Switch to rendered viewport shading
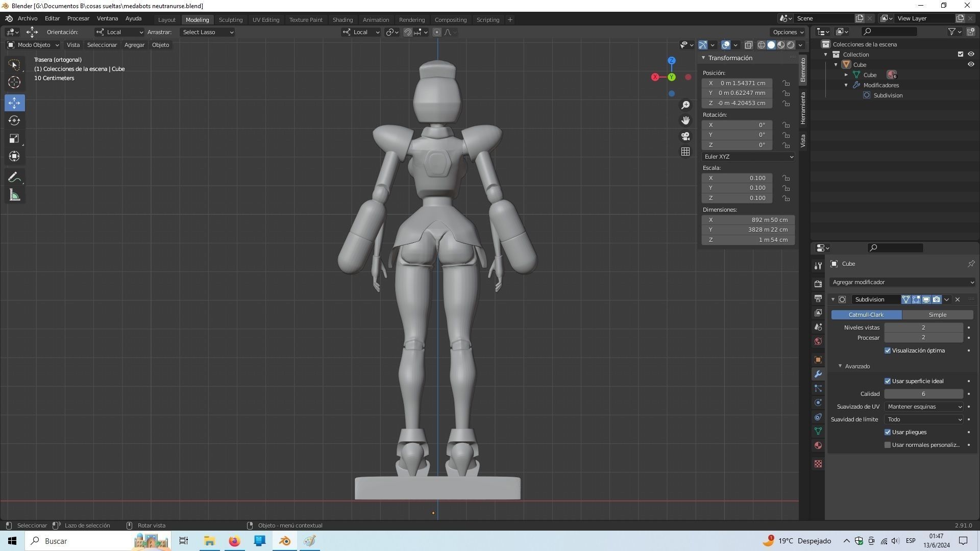980x551 pixels. (x=791, y=45)
